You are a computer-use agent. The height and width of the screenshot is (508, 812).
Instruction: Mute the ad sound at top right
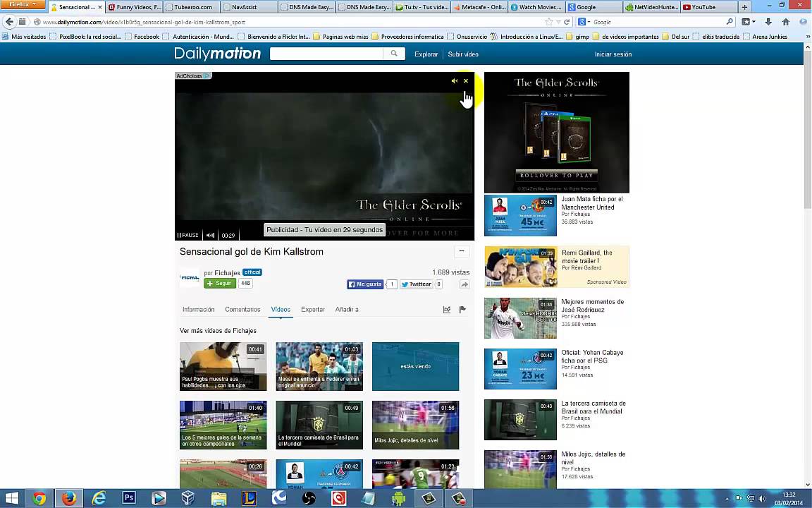point(454,81)
